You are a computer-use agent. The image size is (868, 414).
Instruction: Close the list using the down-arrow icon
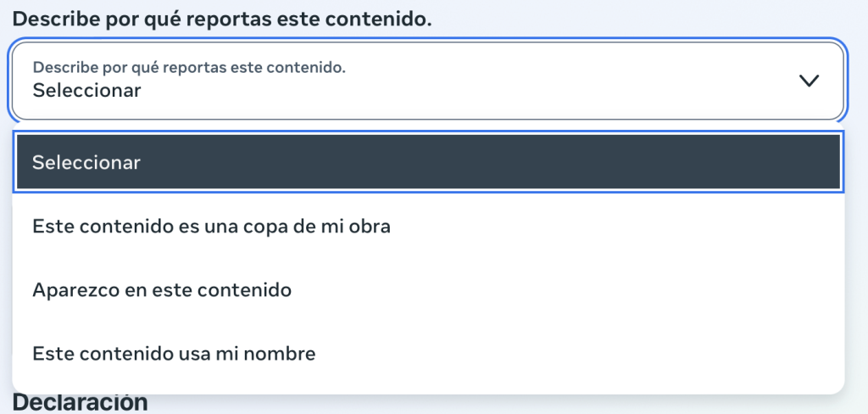point(810,81)
